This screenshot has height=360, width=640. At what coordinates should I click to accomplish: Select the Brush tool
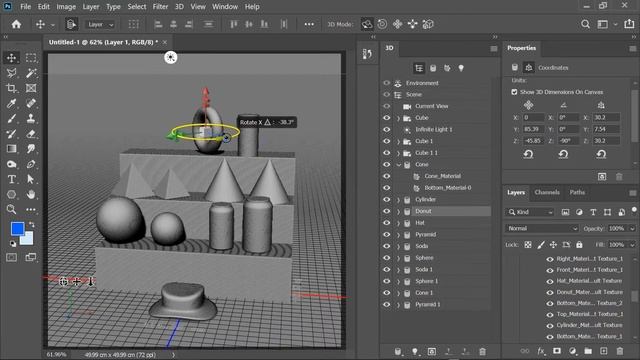(x=11, y=118)
